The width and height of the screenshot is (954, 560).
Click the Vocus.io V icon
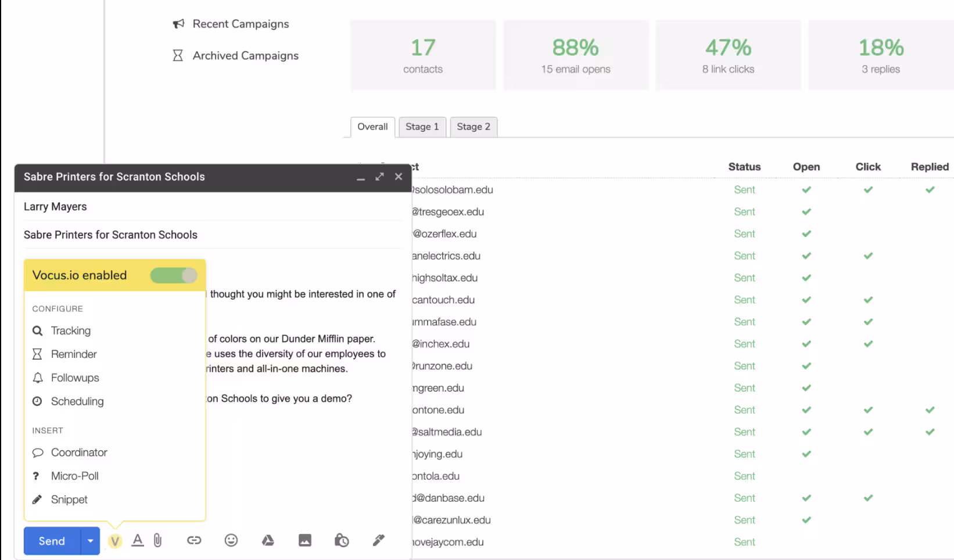(115, 541)
